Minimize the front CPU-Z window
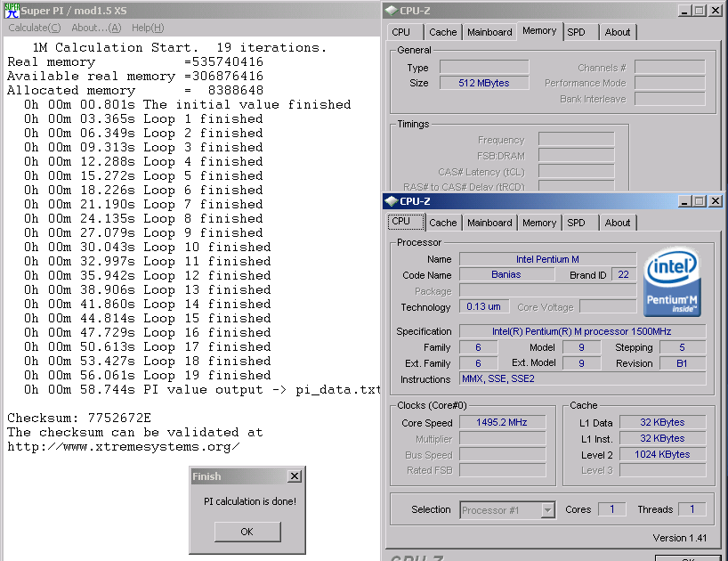Viewport: 728px width, 561px height. pos(684,201)
